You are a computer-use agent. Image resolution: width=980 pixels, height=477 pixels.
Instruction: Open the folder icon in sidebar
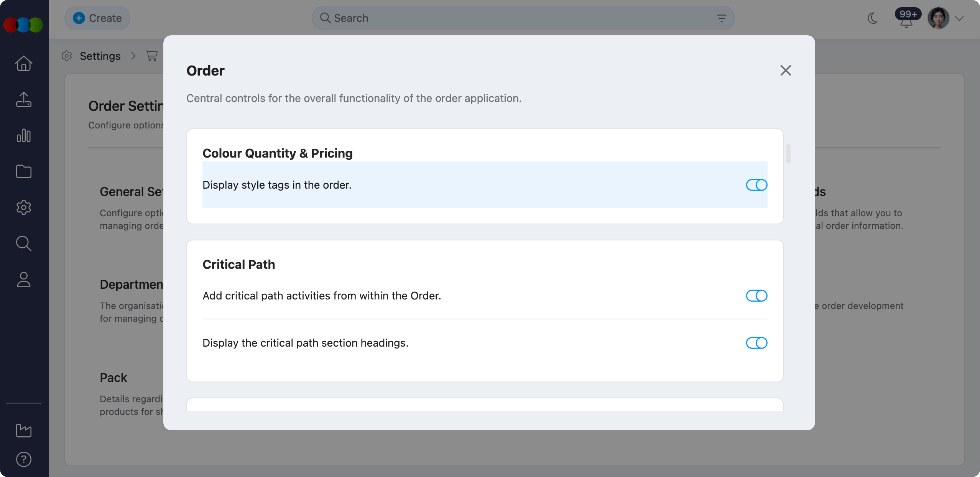click(x=24, y=171)
